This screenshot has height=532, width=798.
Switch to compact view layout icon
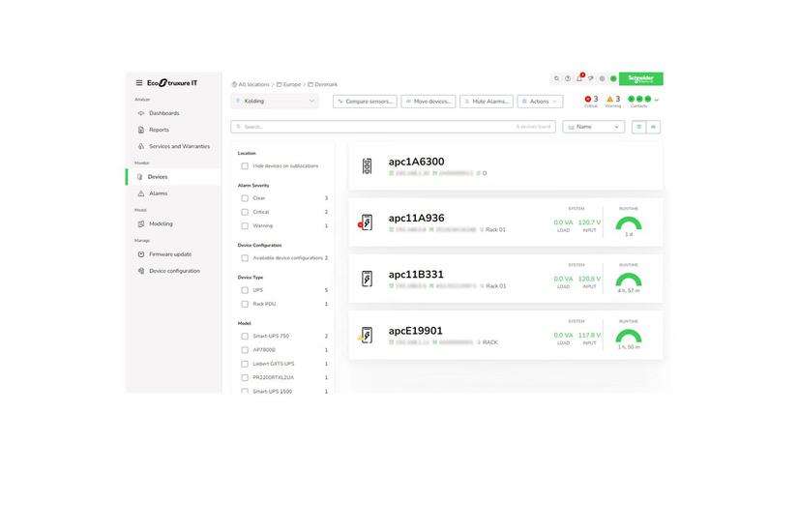(653, 127)
